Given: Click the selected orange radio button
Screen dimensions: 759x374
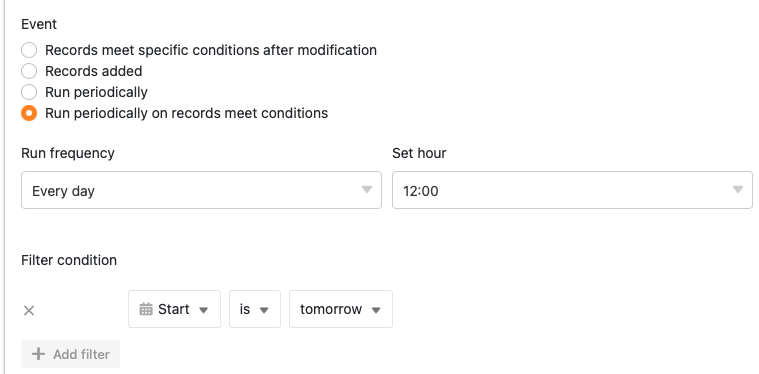Looking at the screenshot, I should coord(29,113).
